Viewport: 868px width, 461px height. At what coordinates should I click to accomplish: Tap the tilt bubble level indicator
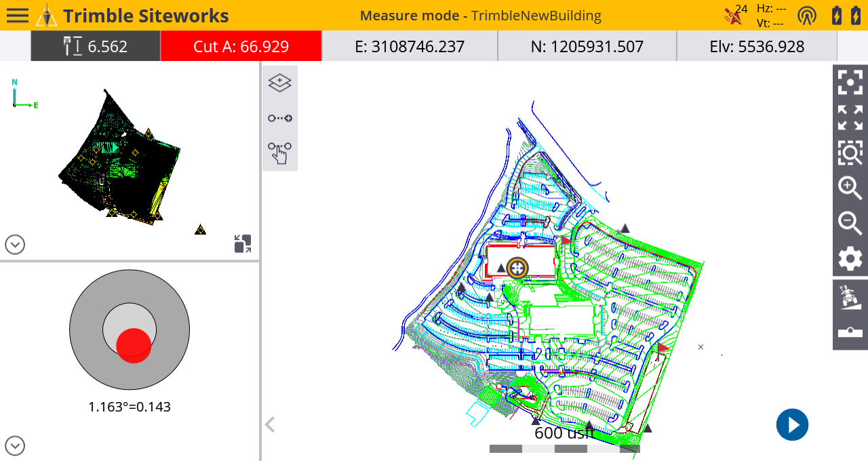tap(130, 329)
